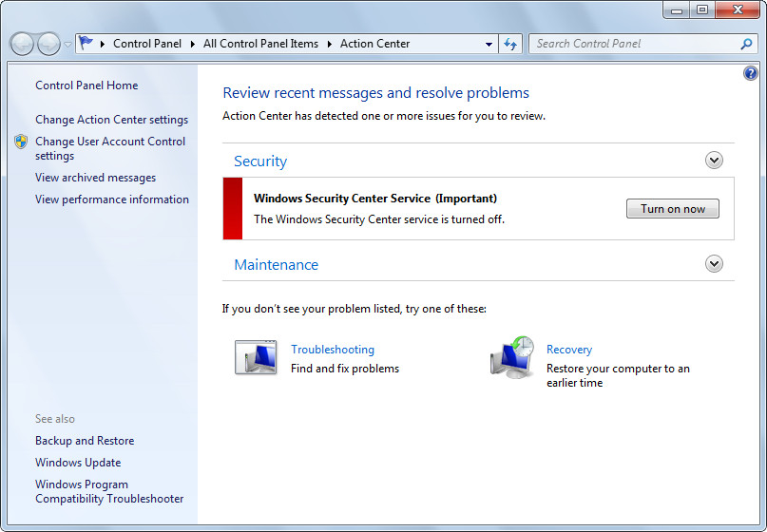
Task: Click the Refresh button in address bar
Action: pyautogui.click(x=510, y=44)
